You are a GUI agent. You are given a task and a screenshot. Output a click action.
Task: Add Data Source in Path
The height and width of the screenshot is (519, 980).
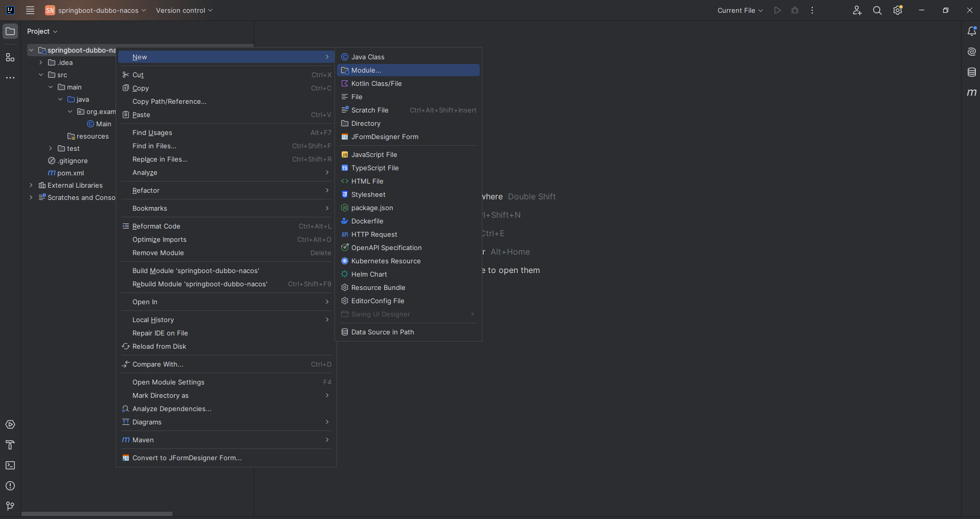tap(408, 332)
